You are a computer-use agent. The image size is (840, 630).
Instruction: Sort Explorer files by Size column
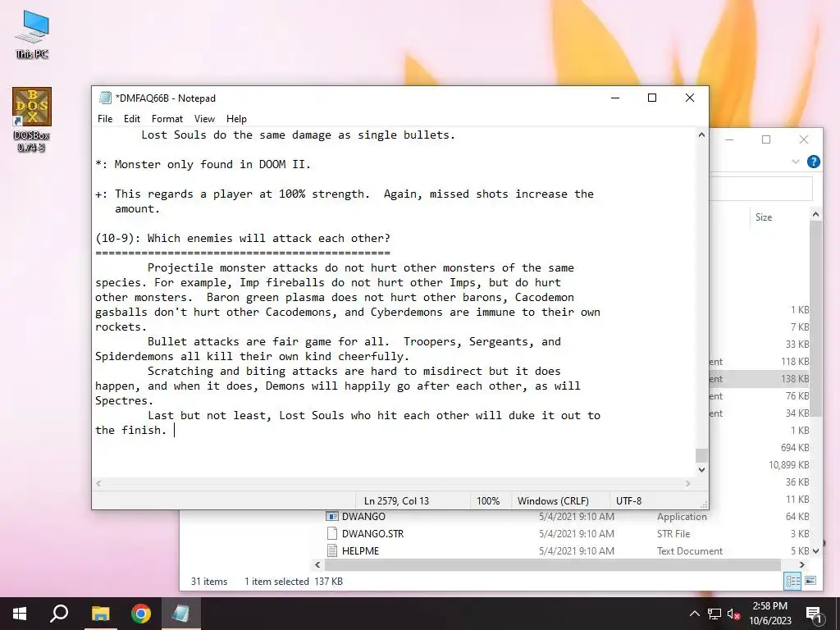coord(764,217)
